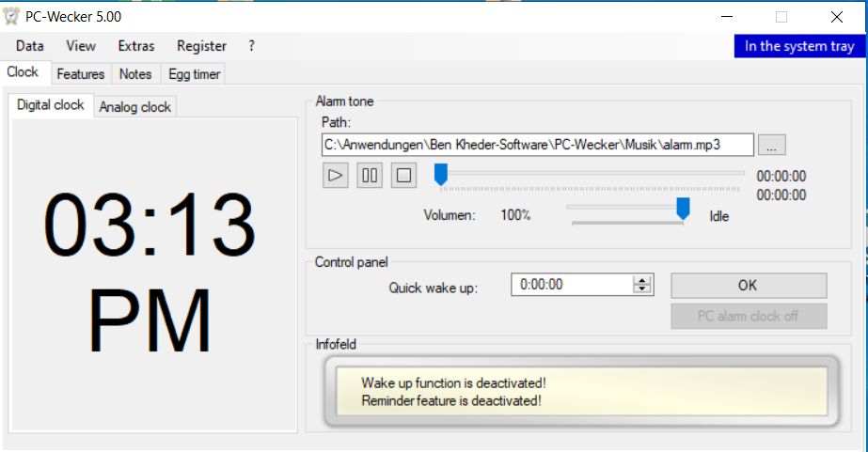The width and height of the screenshot is (868, 452).
Task: Click the 100% volume value
Action: click(515, 215)
